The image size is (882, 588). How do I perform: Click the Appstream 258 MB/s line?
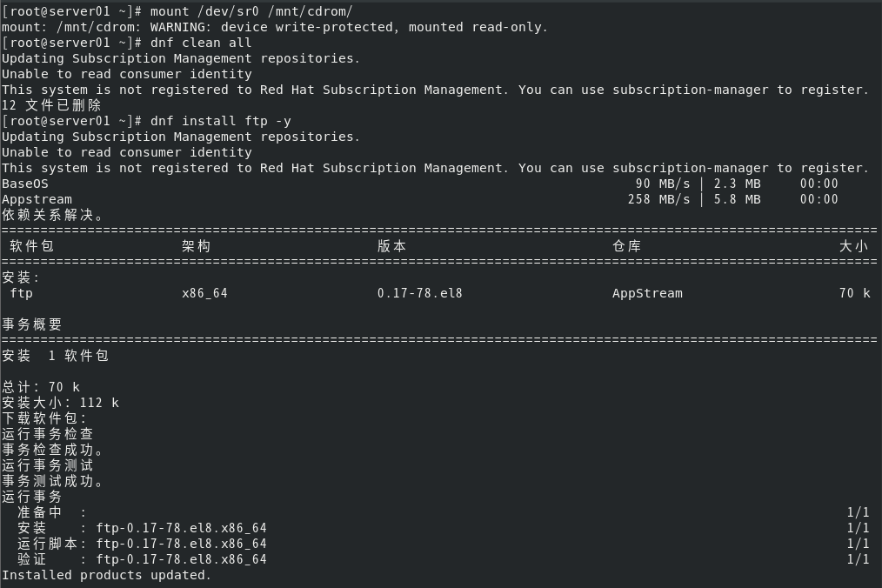coord(419,199)
